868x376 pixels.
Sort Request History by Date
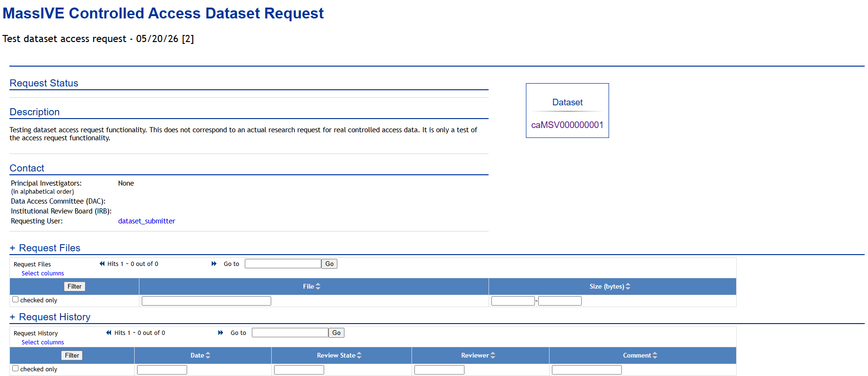[208, 355]
